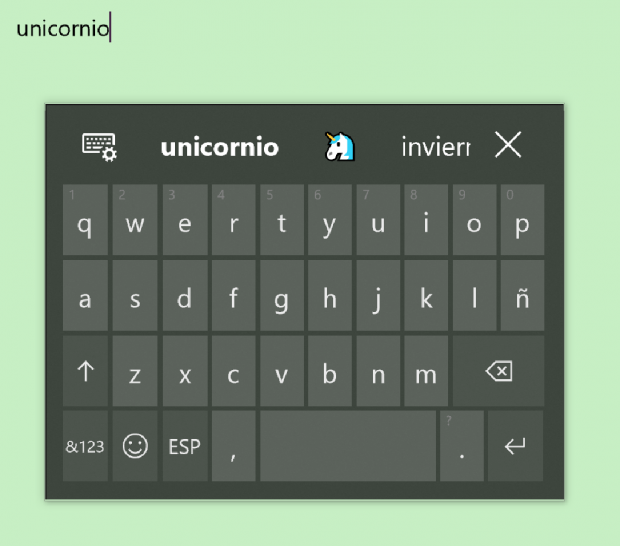Tap the q key

85,219
